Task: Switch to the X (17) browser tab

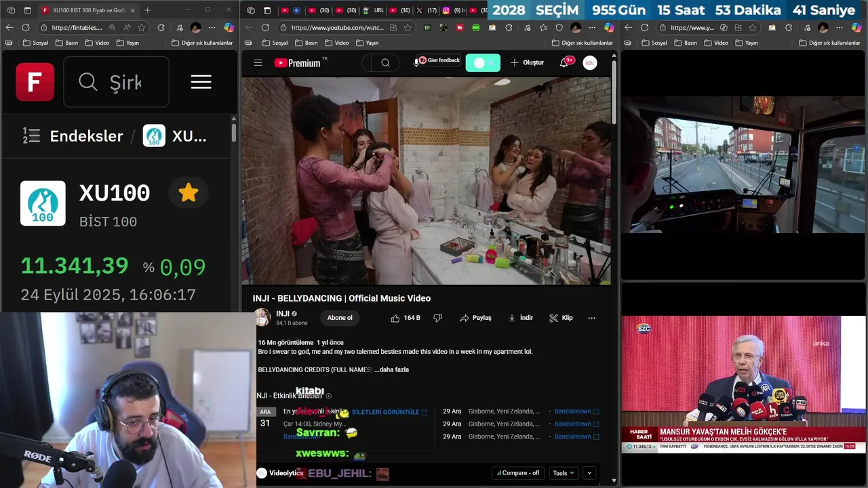Action: pos(427,10)
